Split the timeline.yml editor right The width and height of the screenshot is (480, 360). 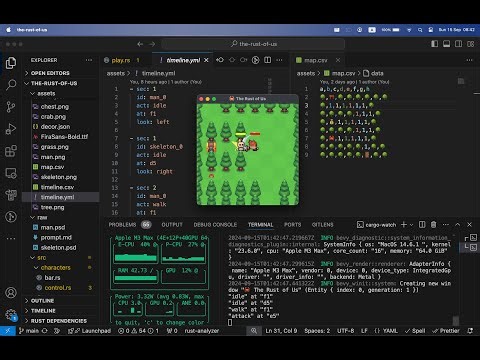tap(267, 60)
